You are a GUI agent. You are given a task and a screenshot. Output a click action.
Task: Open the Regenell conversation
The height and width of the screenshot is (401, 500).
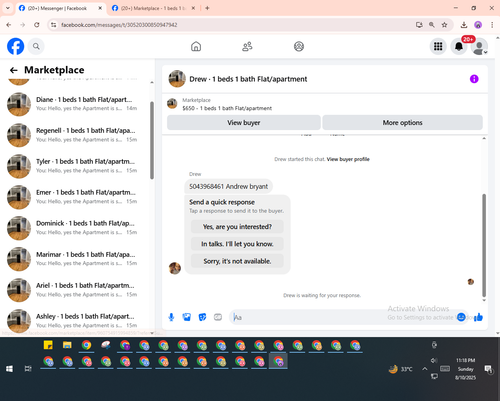tap(76, 135)
